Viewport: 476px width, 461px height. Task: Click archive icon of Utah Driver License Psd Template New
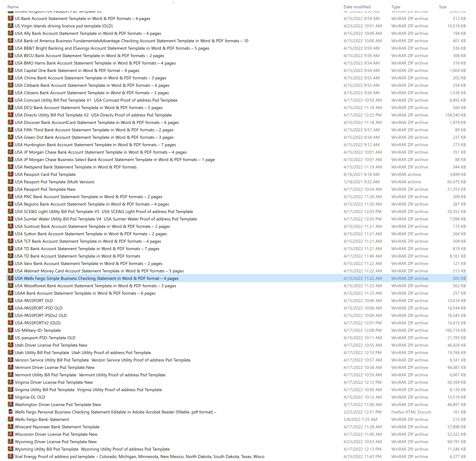click(10, 345)
